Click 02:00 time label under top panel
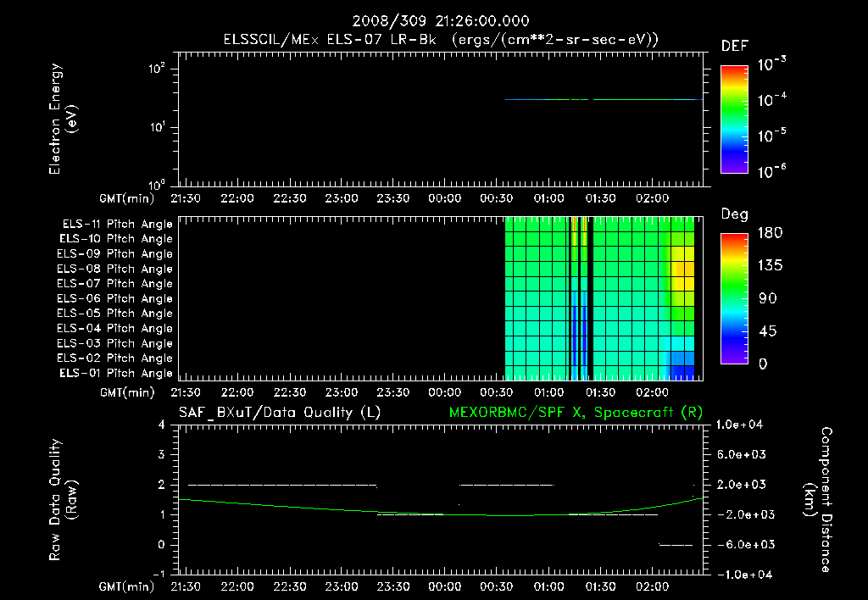 [x=652, y=198]
